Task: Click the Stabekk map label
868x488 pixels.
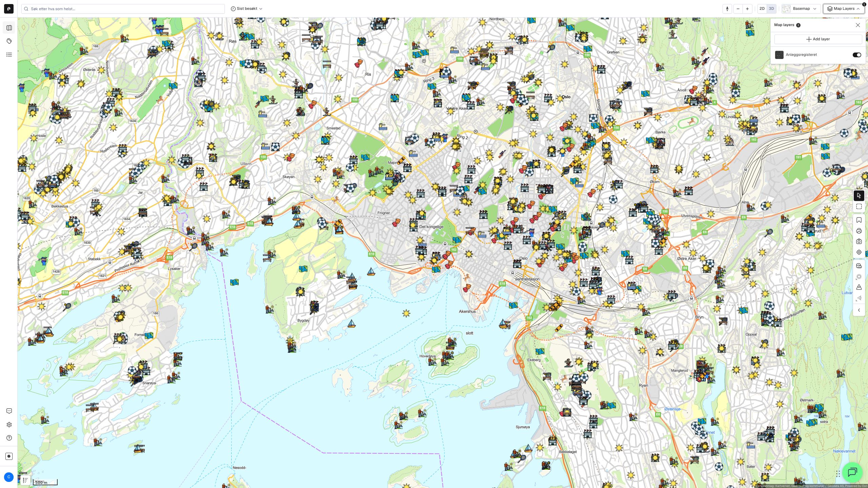Action: tap(94, 259)
